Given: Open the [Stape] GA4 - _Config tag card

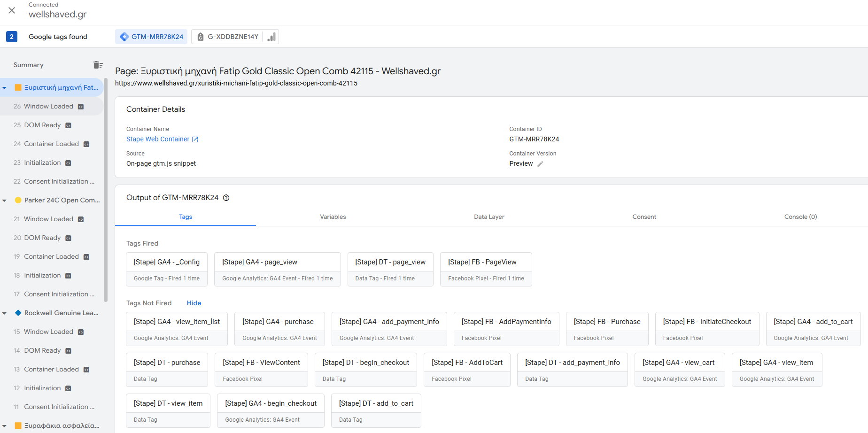Looking at the screenshot, I should (x=167, y=270).
